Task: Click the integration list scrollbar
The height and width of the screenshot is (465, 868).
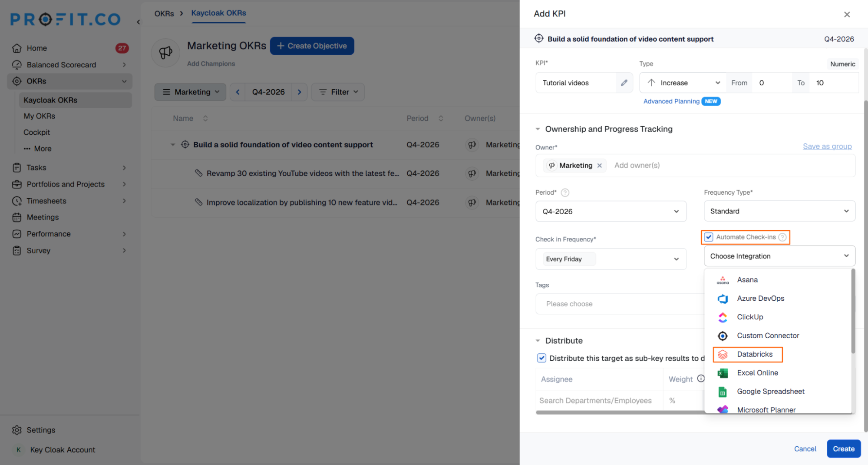Action: click(x=853, y=311)
